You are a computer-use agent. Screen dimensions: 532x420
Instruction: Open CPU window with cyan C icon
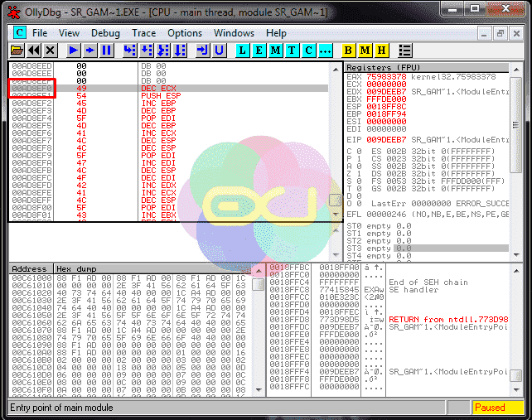click(308, 51)
